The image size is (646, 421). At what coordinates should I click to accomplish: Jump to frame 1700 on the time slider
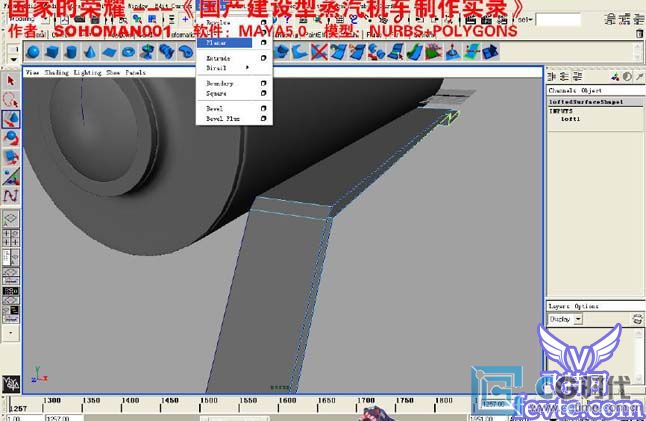366,400
